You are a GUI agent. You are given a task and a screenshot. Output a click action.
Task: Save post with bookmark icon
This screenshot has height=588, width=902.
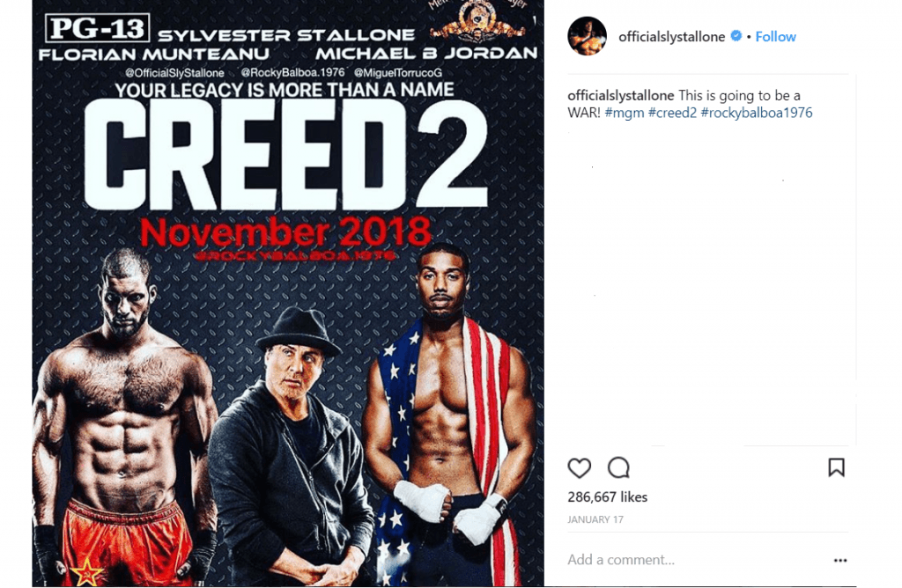(x=836, y=468)
